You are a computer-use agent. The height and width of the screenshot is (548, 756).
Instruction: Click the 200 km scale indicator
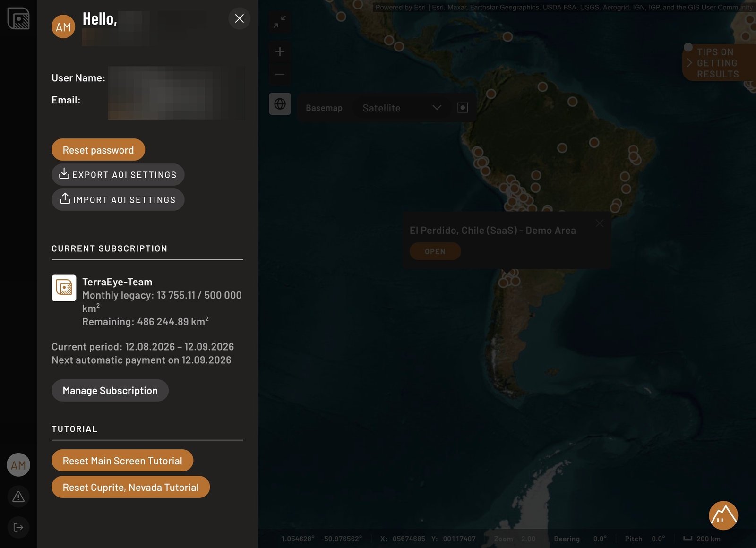pos(702,539)
